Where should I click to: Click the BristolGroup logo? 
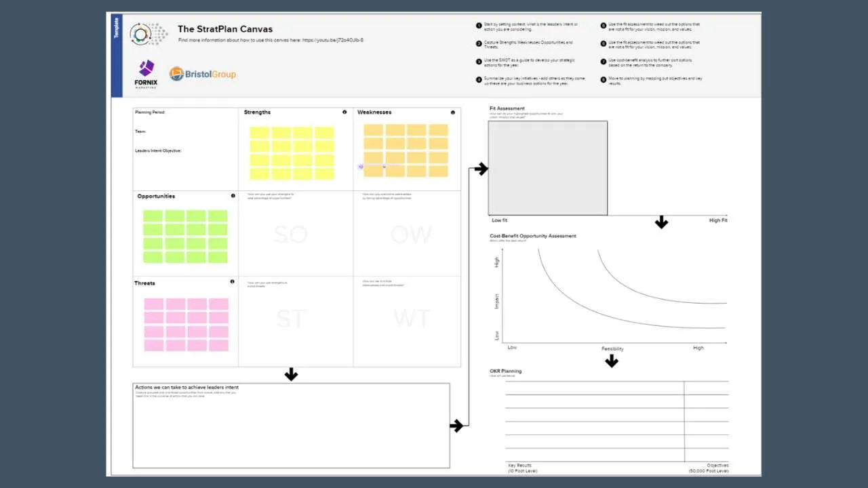(x=202, y=73)
